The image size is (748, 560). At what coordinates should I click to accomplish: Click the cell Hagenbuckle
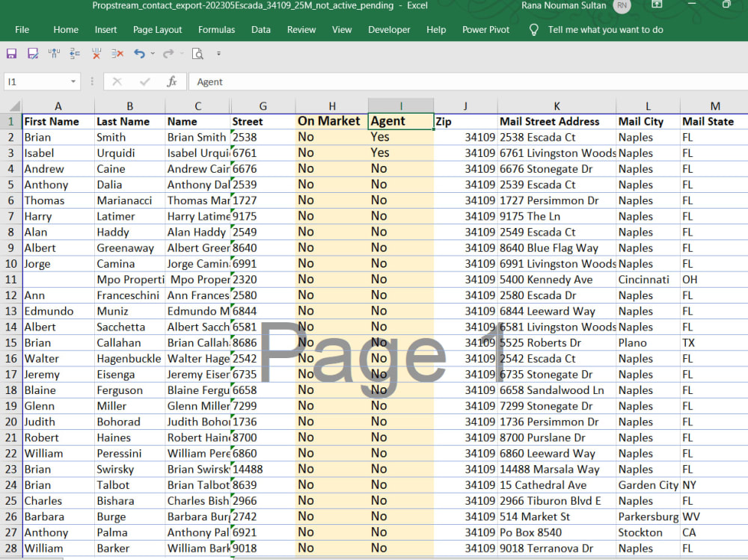[129, 358]
